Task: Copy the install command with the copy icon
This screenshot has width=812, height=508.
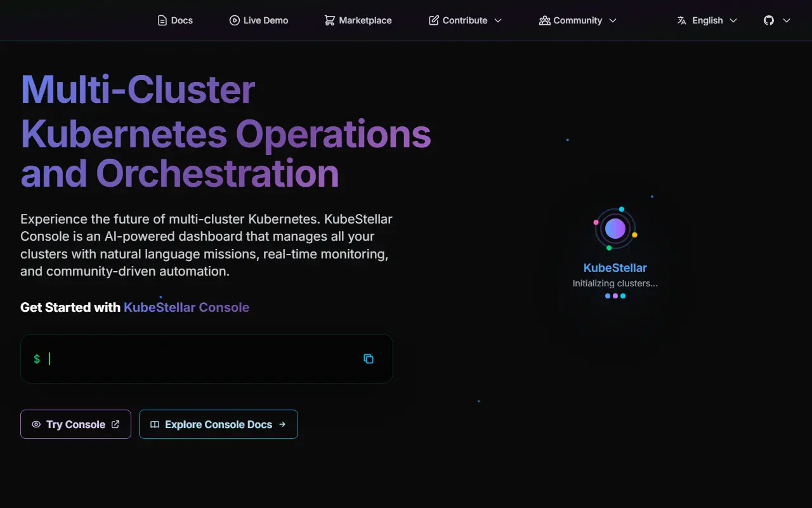Action: [369, 359]
